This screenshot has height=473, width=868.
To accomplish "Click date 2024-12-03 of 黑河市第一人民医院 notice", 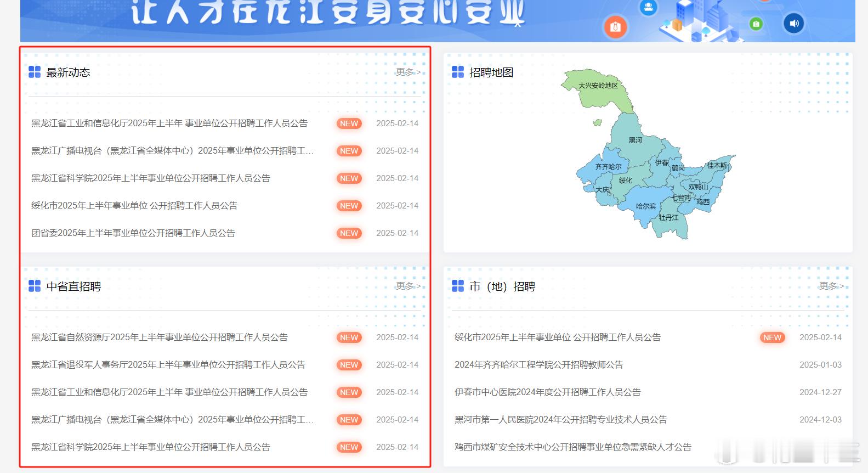I will (820, 420).
